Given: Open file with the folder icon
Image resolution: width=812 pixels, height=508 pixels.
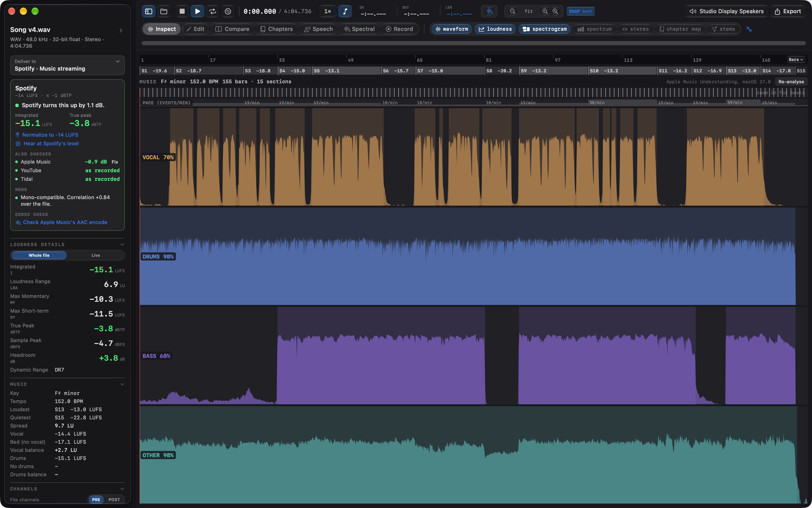Looking at the screenshot, I should click(x=164, y=11).
